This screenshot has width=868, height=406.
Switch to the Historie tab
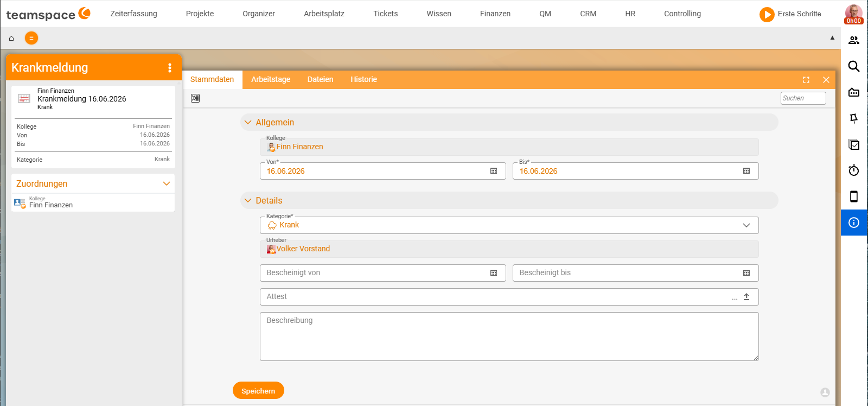[x=363, y=80]
